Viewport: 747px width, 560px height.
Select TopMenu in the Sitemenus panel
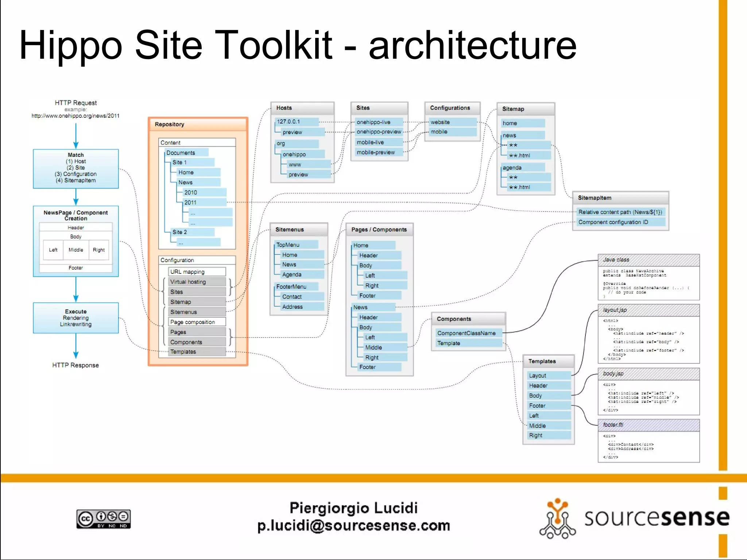tap(296, 245)
